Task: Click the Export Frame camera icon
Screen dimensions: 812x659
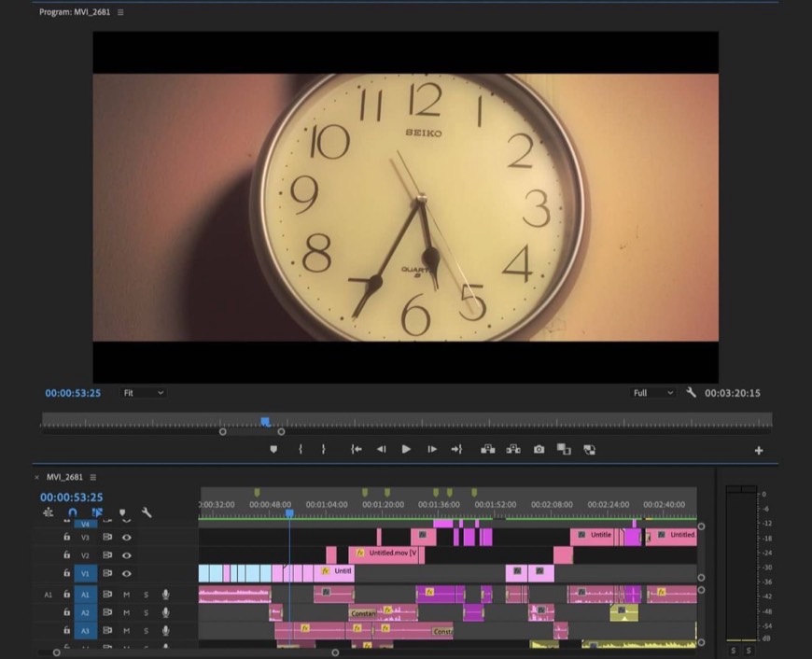Action: tap(539, 449)
